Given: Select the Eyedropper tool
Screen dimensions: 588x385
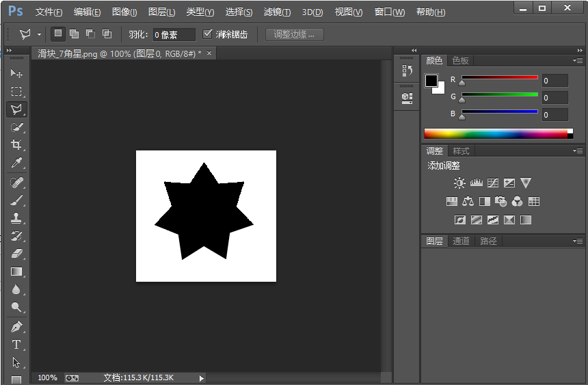Looking at the screenshot, I should 16,163.
